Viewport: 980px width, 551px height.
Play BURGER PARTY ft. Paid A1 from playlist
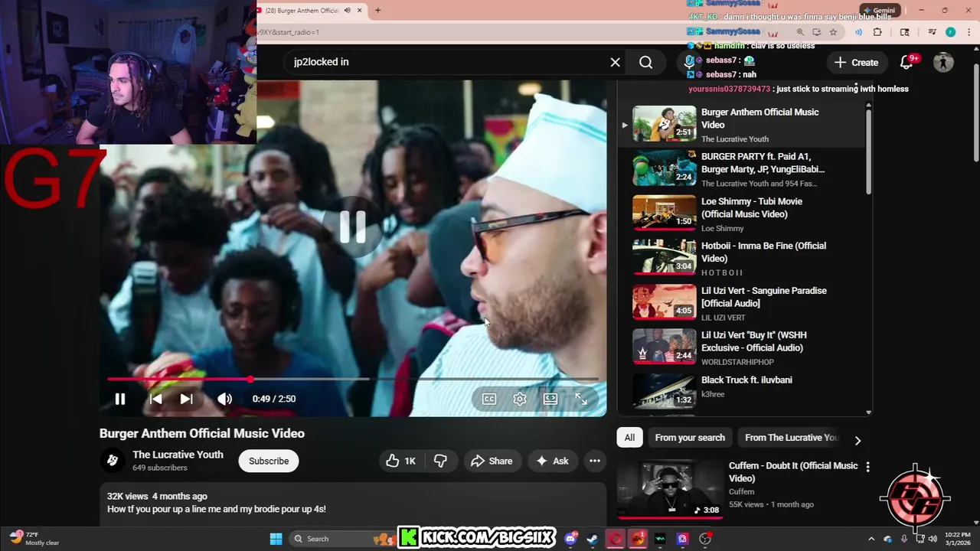[740, 169]
